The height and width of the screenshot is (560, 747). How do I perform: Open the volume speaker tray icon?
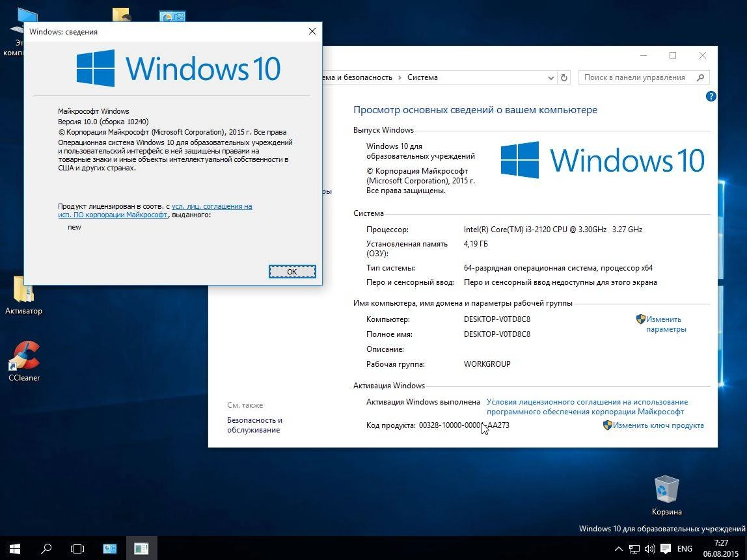[649, 548]
